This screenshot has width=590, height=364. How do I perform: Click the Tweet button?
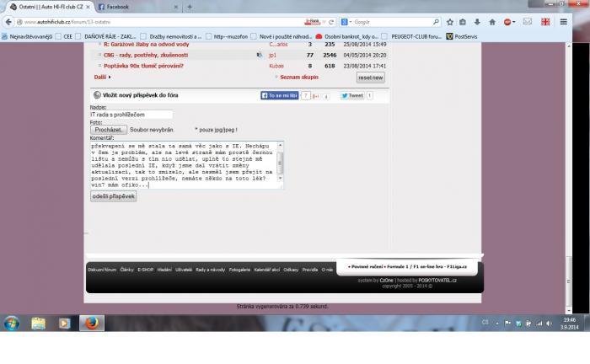click(x=352, y=96)
